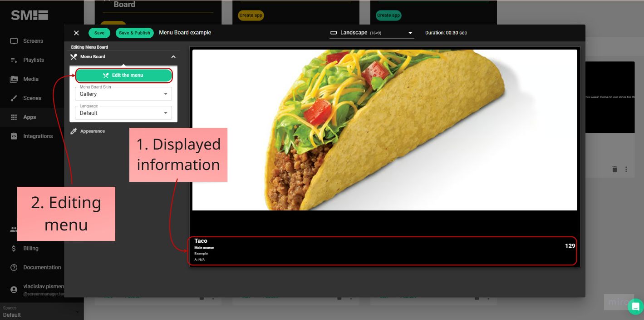Select the Taco item in the preview

pyautogui.click(x=383, y=250)
